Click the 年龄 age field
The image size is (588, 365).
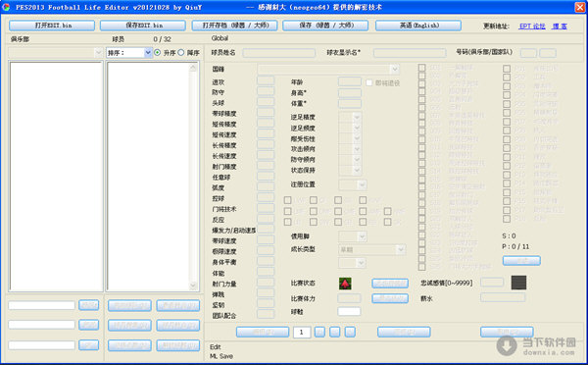(x=350, y=81)
